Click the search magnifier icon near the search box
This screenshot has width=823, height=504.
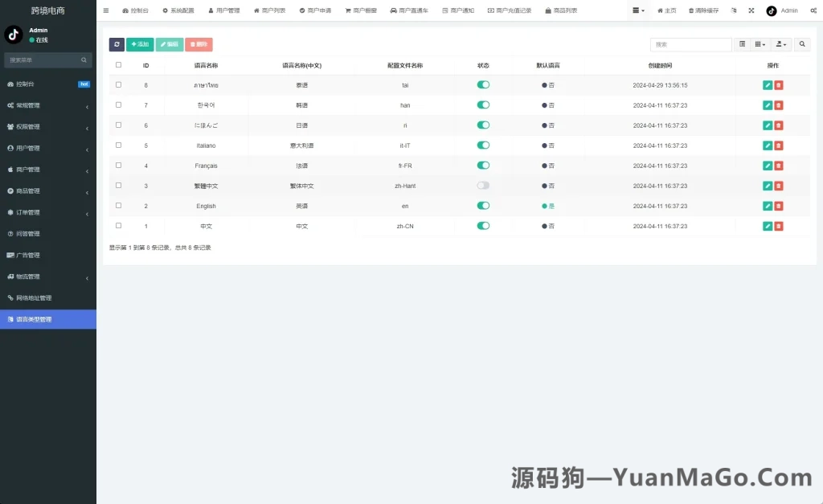(x=802, y=44)
